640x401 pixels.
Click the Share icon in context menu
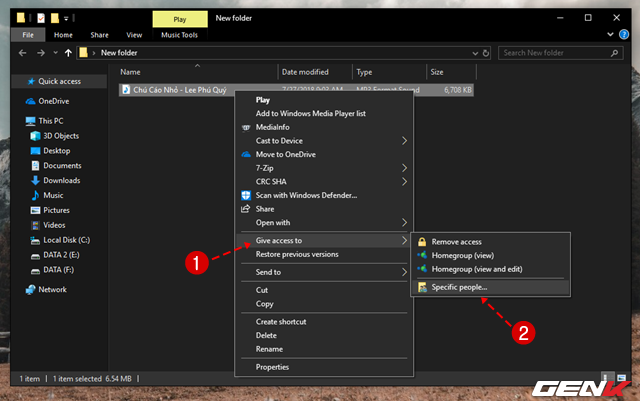(245, 209)
